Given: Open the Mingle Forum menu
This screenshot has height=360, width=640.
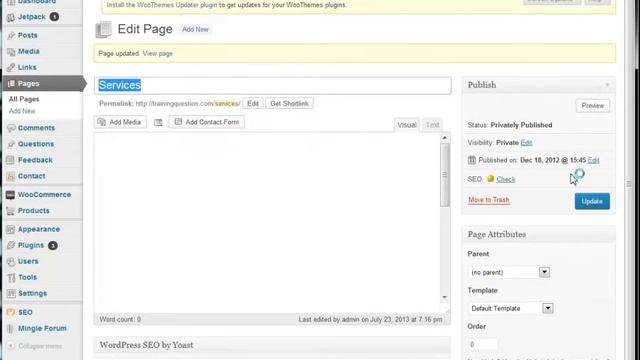Looking at the screenshot, I should pyautogui.click(x=42, y=329).
